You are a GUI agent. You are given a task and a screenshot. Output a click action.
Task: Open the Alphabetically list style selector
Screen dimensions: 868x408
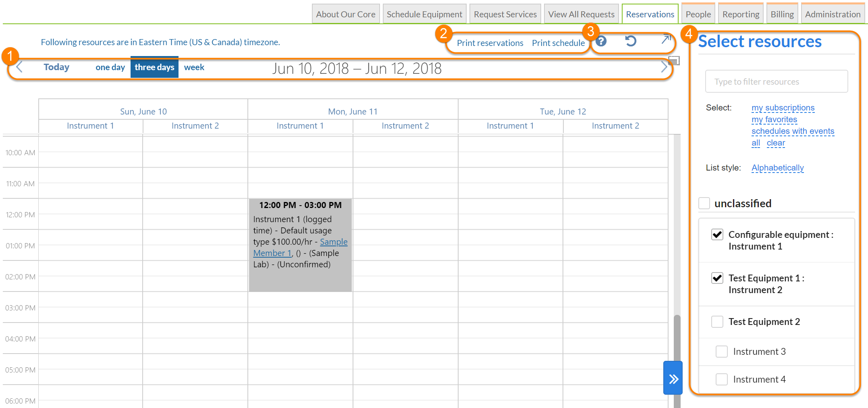click(x=777, y=168)
